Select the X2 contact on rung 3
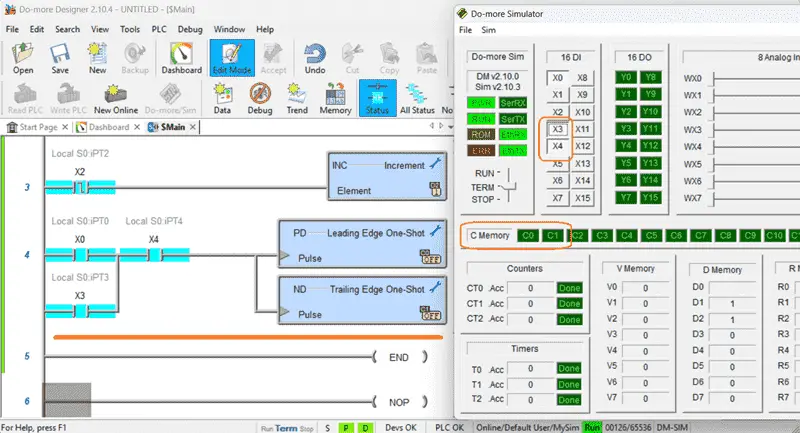The height and width of the screenshot is (433, 800). tap(81, 187)
